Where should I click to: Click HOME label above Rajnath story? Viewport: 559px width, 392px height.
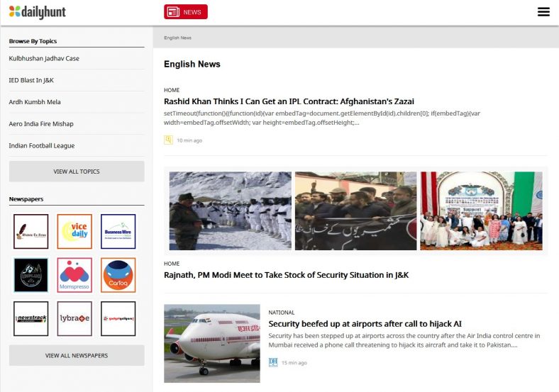pos(172,264)
